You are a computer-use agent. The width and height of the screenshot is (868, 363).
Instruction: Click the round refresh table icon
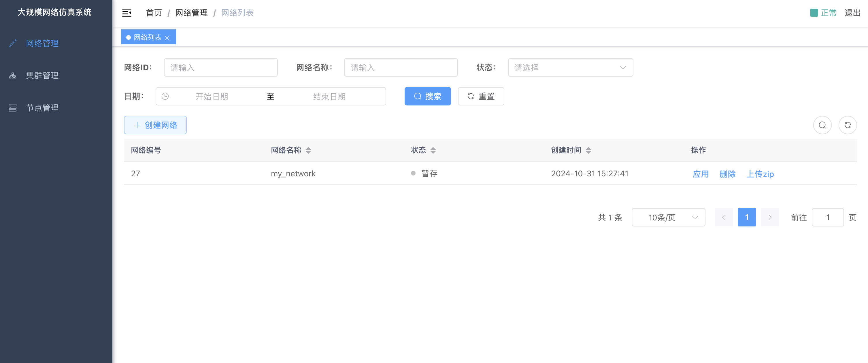848,125
